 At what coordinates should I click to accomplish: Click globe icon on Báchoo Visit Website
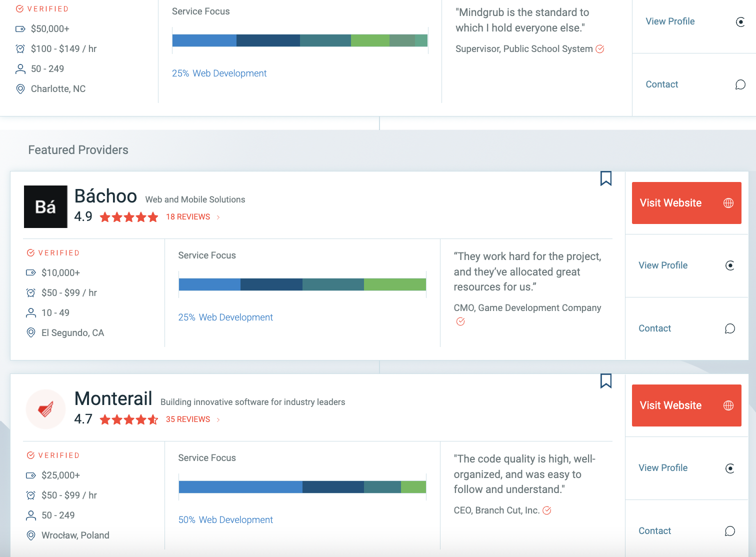728,203
